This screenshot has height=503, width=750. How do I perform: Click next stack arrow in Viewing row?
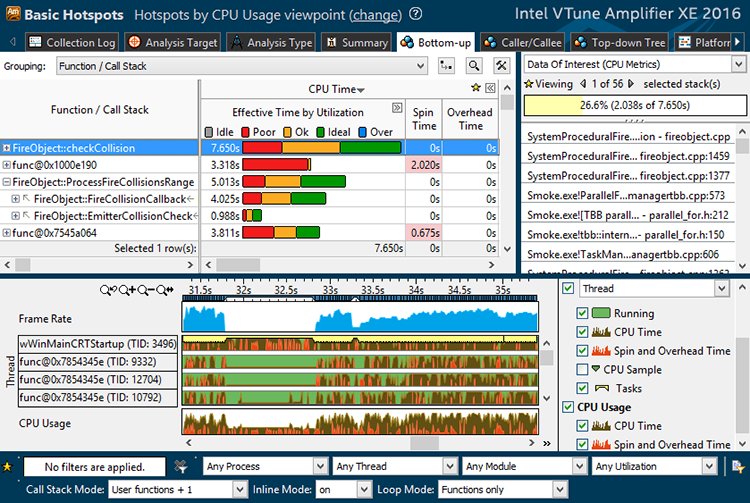[632, 84]
